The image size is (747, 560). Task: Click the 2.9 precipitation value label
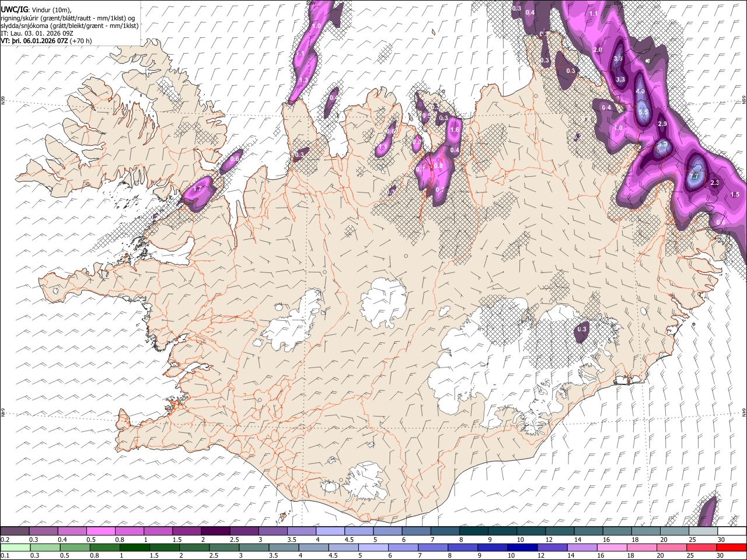(x=662, y=124)
